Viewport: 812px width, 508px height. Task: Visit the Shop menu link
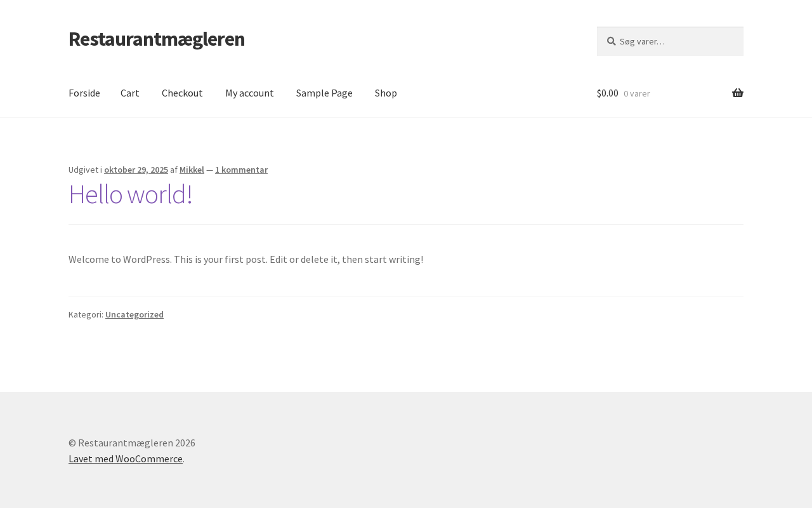(386, 93)
